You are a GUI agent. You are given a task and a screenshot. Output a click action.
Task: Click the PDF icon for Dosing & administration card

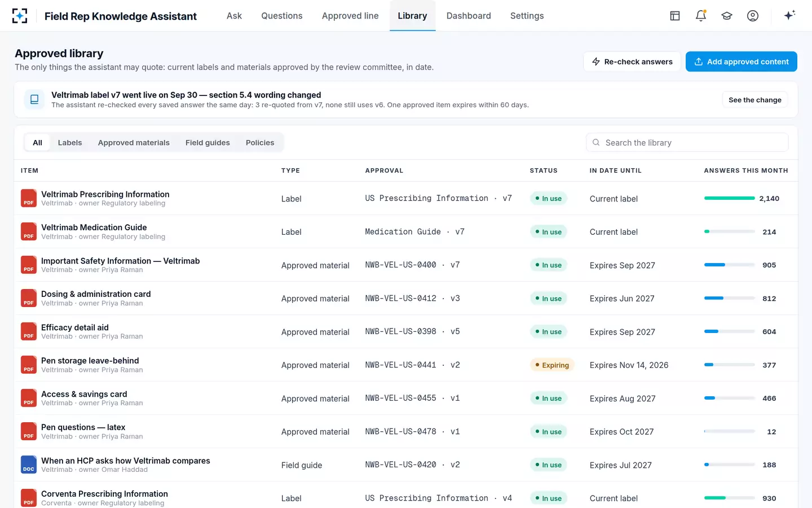tap(29, 298)
